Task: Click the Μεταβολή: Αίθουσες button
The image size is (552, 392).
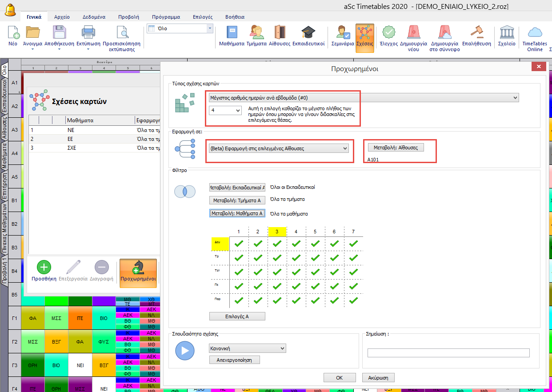Action: 396,148
